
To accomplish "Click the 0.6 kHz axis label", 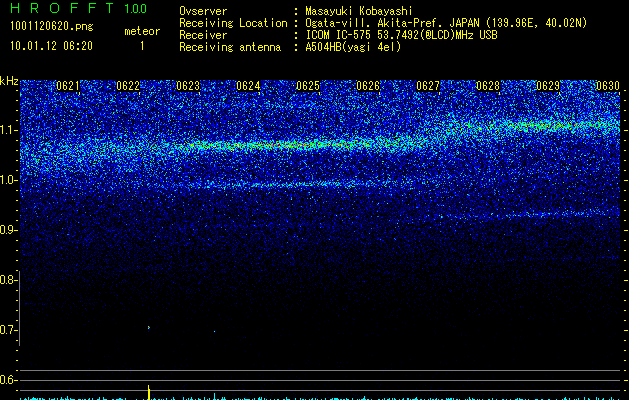I will click(8, 380).
